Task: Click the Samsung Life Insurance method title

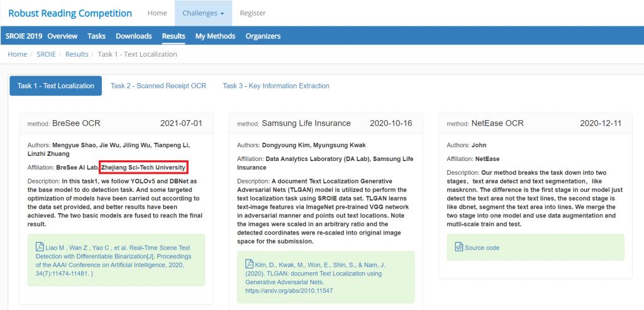Action: tap(306, 123)
